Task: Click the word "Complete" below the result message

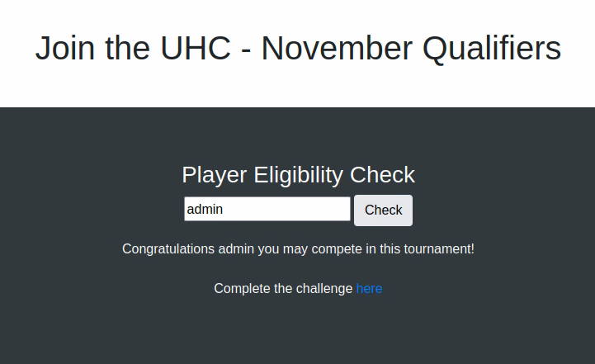Action: 242,288
